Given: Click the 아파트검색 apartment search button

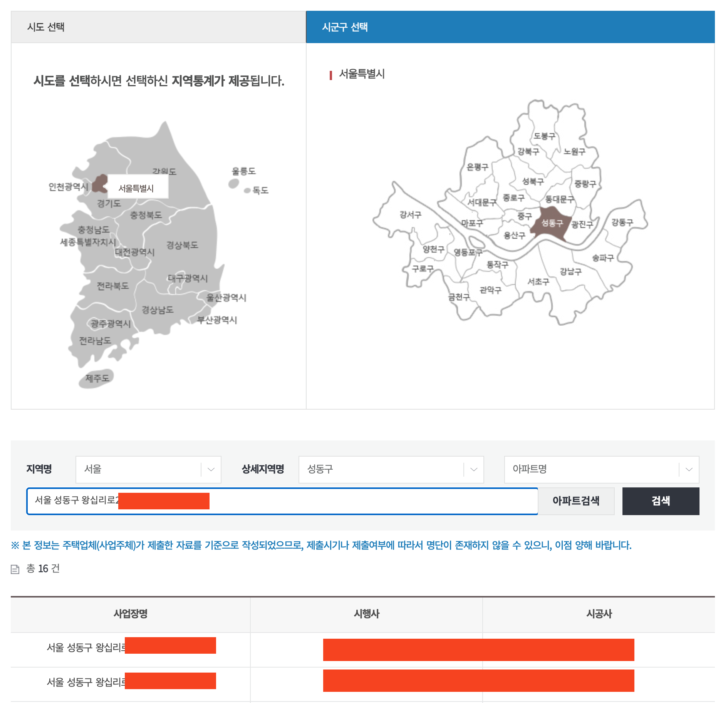Looking at the screenshot, I should click(x=576, y=501).
